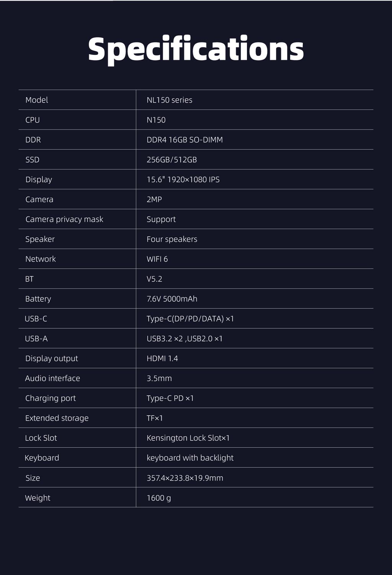Click the Specifications heading
Viewport: 392px width, 575px height.
(196, 49)
